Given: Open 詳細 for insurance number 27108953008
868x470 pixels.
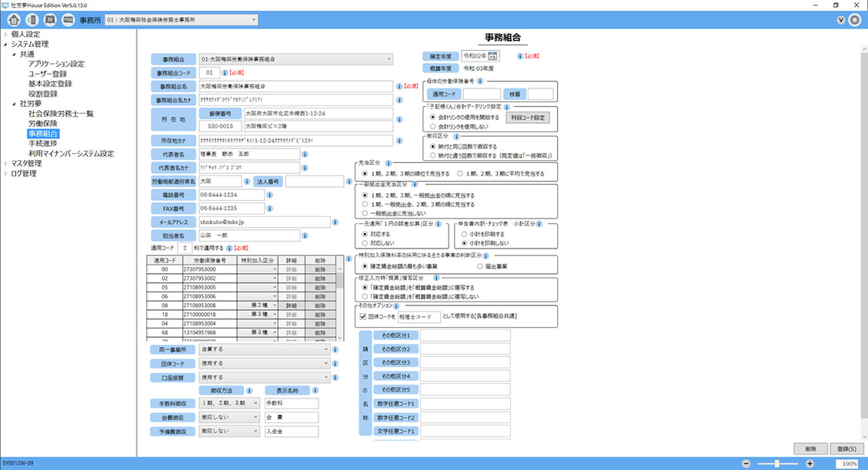Looking at the screenshot, I should pyautogui.click(x=291, y=305).
